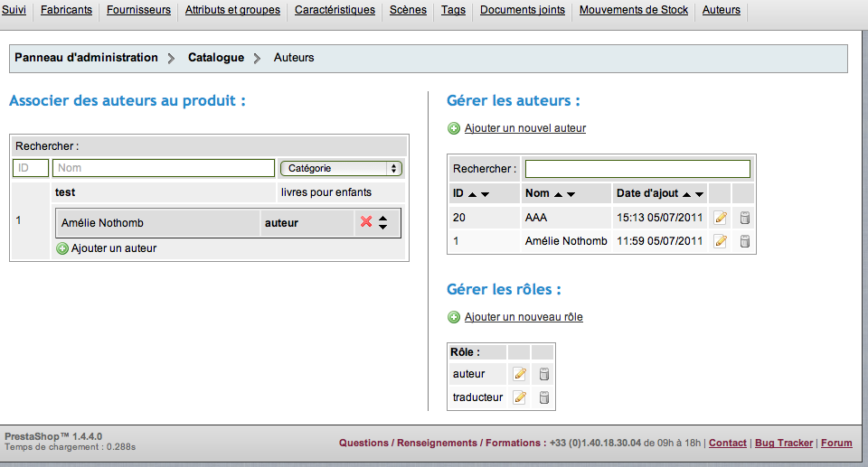The width and height of the screenshot is (868, 467).
Task: Select Amélie Nothomb in the associated authors list
Action: pyautogui.click(x=102, y=223)
